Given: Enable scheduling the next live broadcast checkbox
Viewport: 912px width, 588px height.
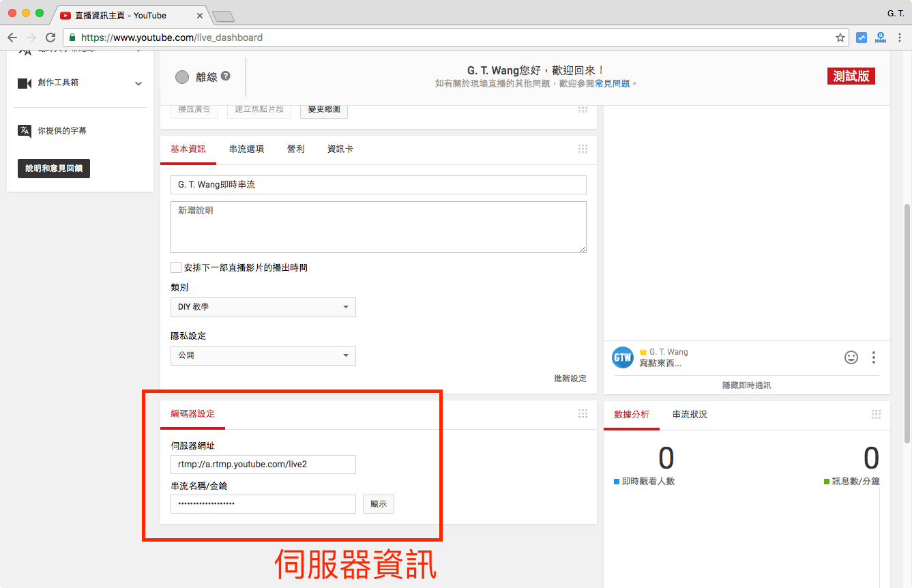Looking at the screenshot, I should pos(175,267).
